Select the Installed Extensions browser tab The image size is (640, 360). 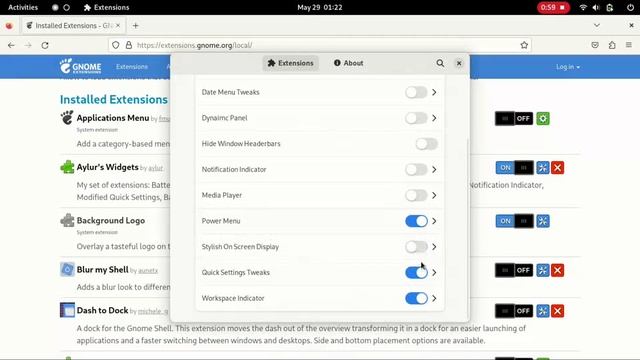74,25
